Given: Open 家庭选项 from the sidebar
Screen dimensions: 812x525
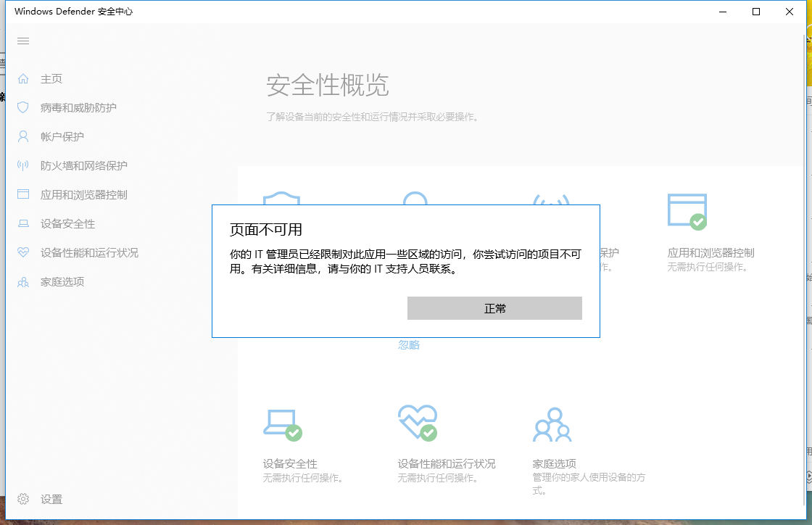Looking at the screenshot, I should pyautogui.click(x=22, y=281).
